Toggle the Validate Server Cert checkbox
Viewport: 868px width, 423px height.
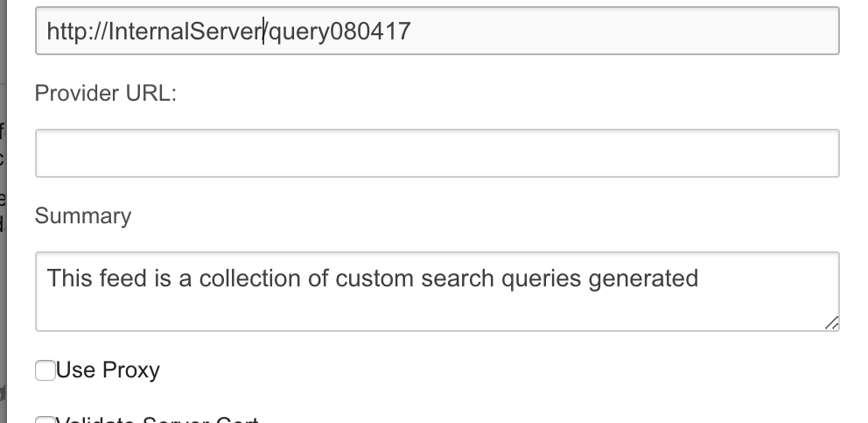[45, 420]
